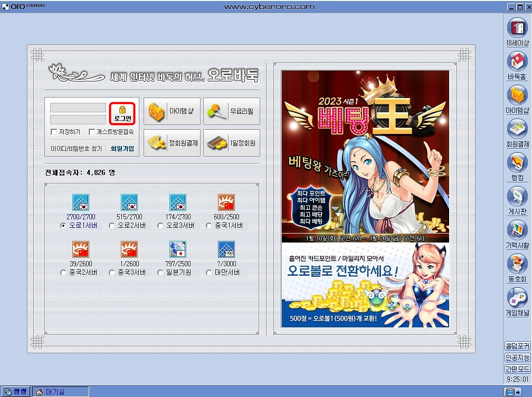Open 회원결제 payment sidebar icon
Viewport: 532px width, 397px height.
(x=517, y=129)
